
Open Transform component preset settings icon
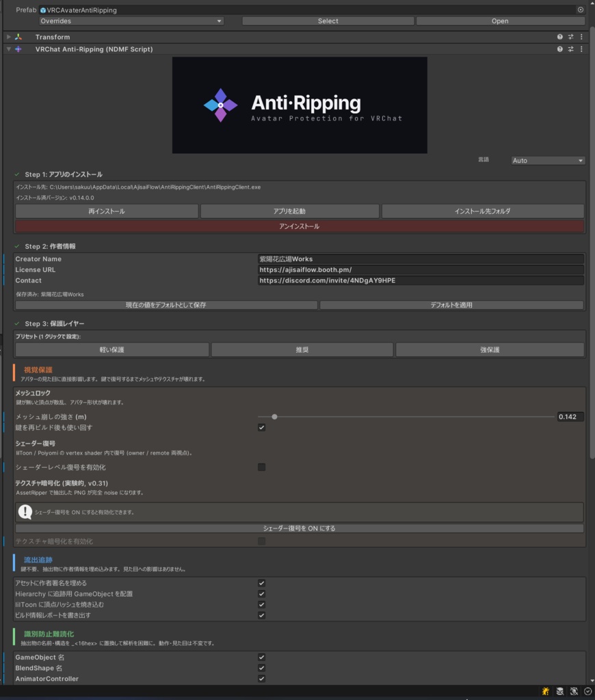pos(570,37)
